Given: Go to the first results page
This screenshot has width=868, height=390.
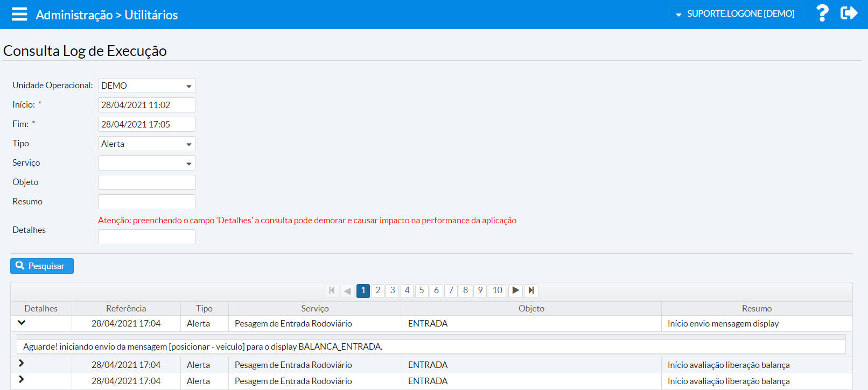Looking at the screenshot, I should click(332, 290).
